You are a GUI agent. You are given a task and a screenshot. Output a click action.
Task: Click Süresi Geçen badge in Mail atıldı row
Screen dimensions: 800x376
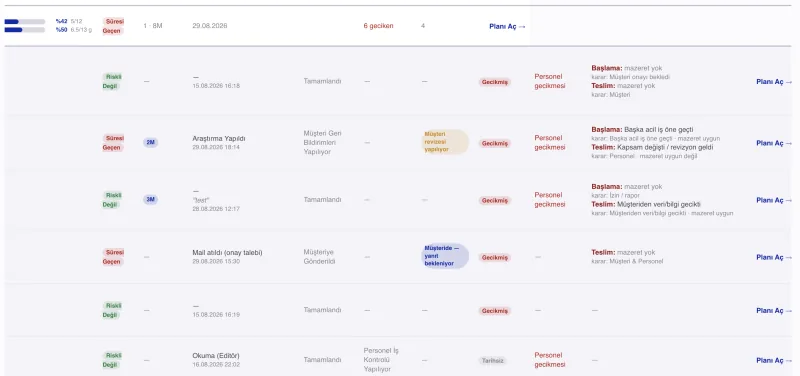coord(113,257)
